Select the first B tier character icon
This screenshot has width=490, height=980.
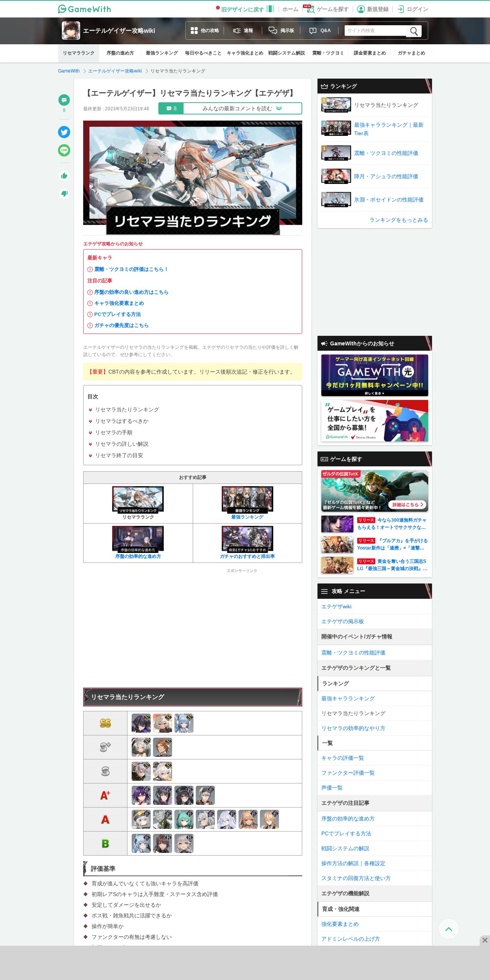click(141, 843)
